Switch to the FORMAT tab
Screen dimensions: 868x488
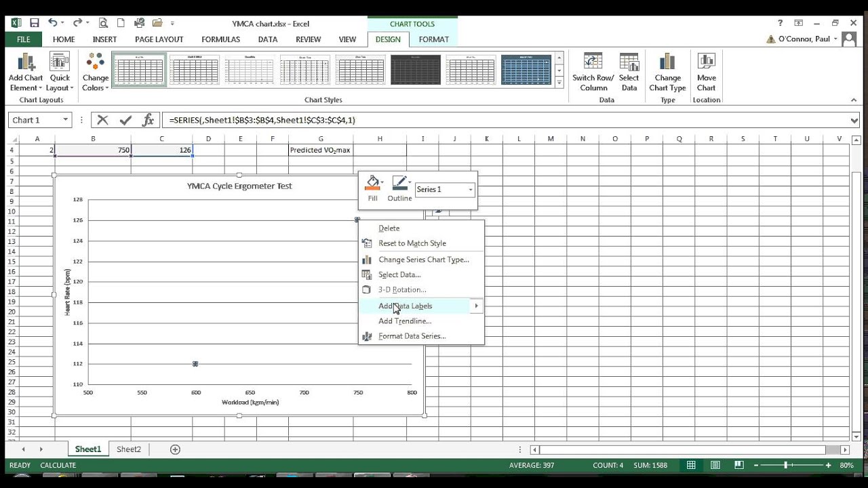coord(434,39)
